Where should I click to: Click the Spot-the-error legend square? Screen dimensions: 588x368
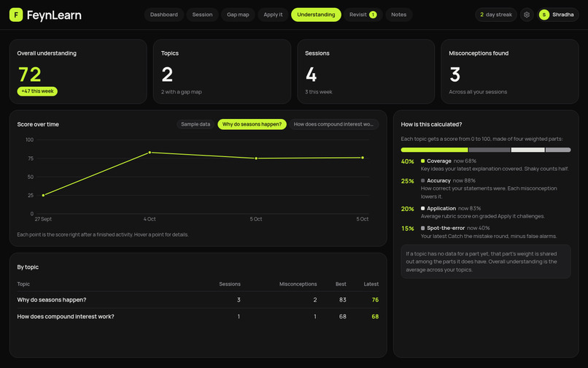pos(422,228)
